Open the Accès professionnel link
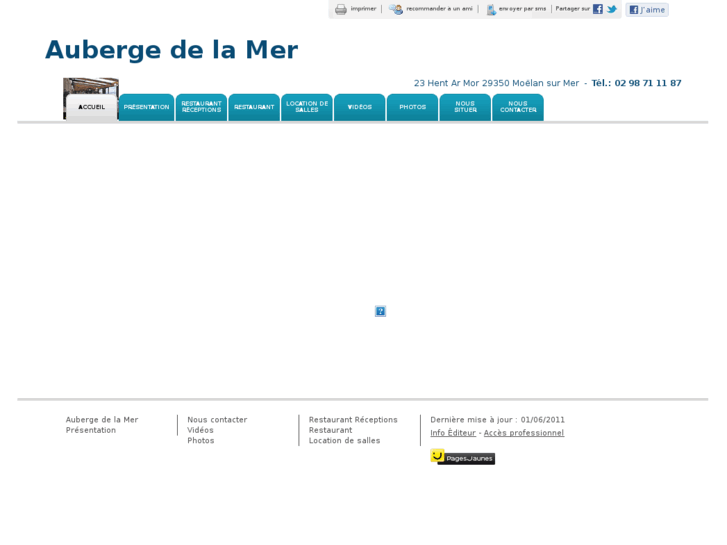 click(524, 433)
